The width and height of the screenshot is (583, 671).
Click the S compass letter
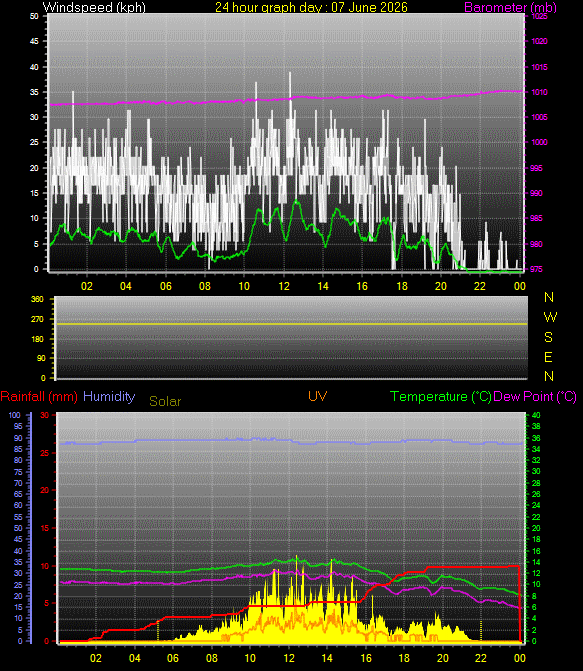[x=548, y=337]
